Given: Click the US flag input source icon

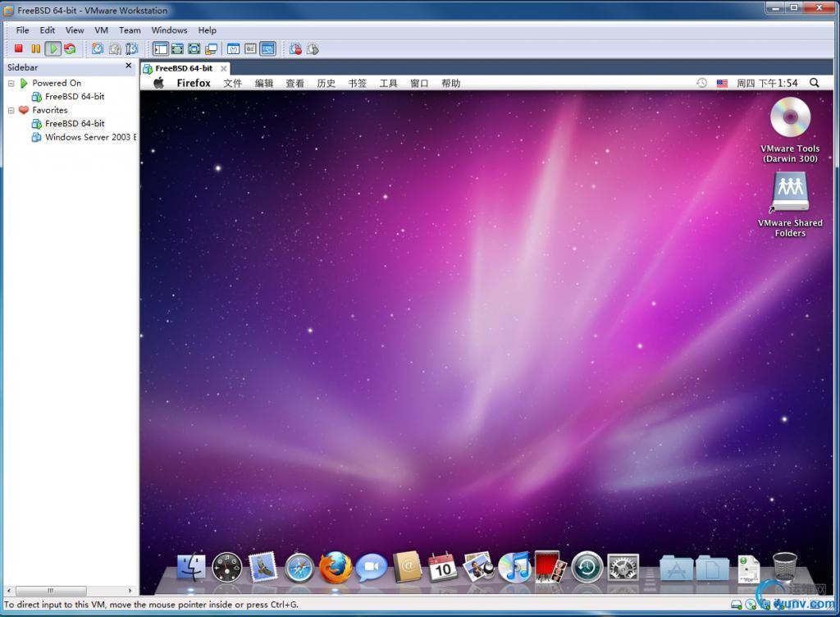Looking at the screenshot, I should coord(722,83).
